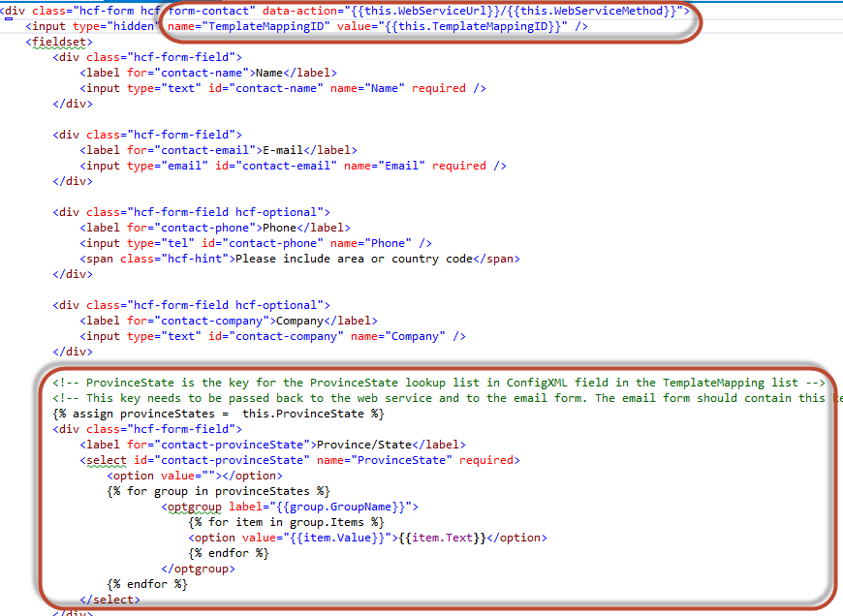
Task: Click id="contact-company" attribute
Action: (x=276, y=336)
